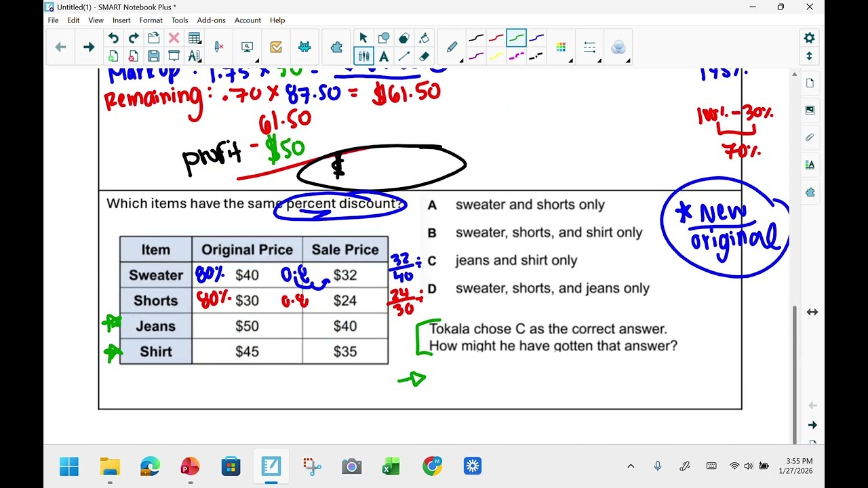868x488 pixels.
Task: Open the Edit menu
Action: (73, 20)
